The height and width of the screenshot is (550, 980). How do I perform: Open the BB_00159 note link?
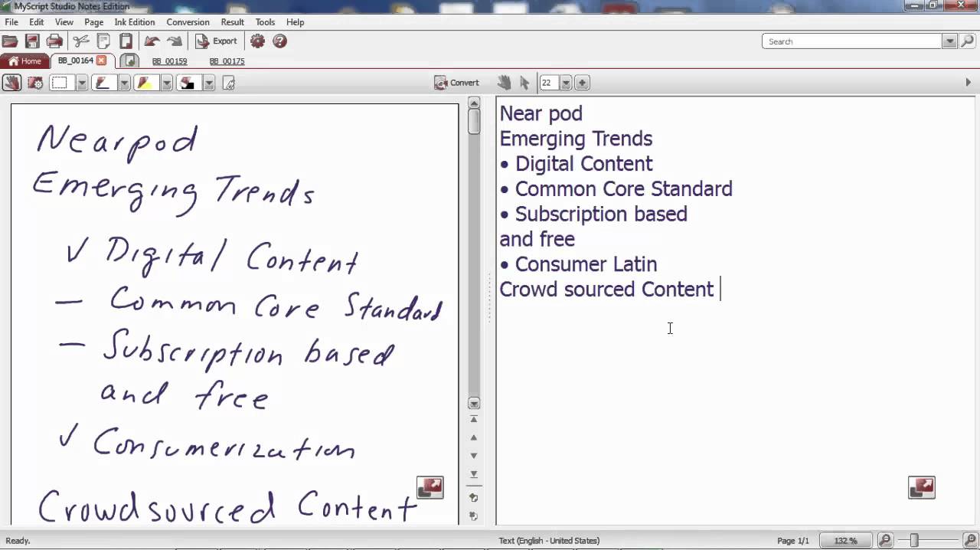169,61
